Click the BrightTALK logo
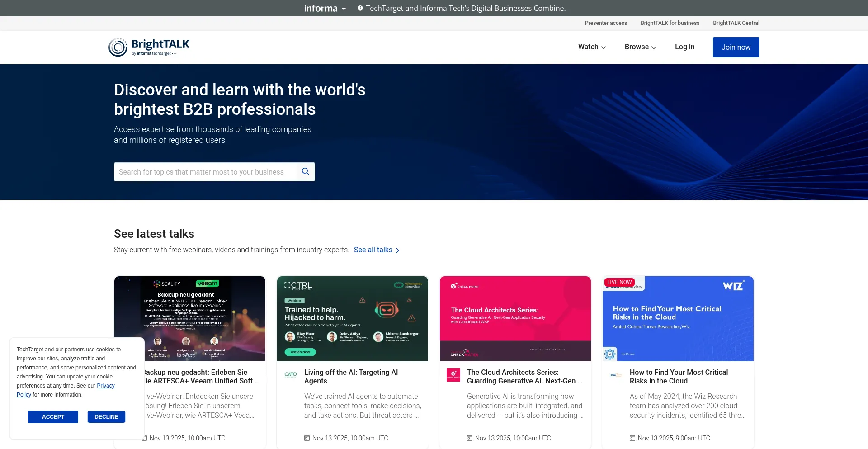This screenshot has width=868, height=449. click(x=149, y=47)
